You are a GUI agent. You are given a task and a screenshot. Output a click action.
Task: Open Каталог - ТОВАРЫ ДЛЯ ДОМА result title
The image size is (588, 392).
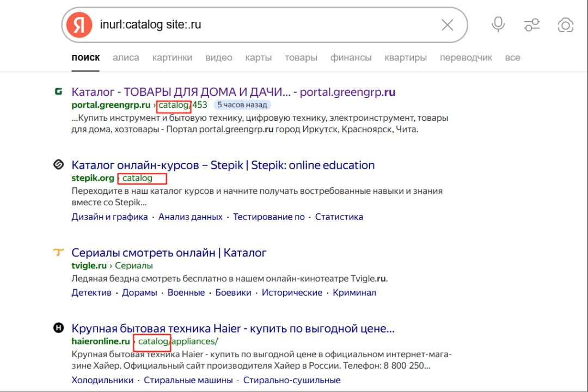[x=233, y=92]
